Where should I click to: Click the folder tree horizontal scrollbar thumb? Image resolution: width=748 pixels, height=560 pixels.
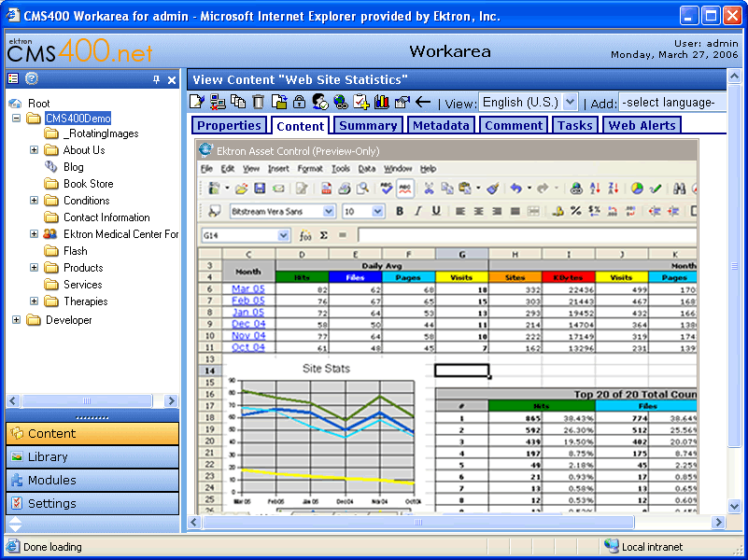(x=87, y=400)
